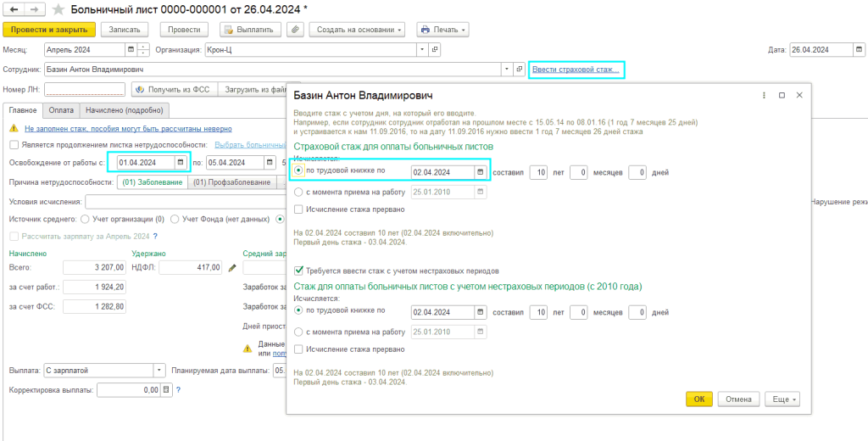Click the back navigation arrow
868x441 pixels.
(14, 8)
